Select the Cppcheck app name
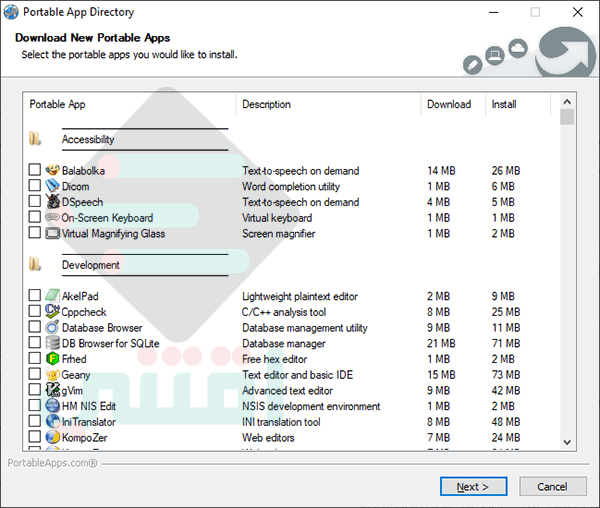 click(x=84, y=312)
